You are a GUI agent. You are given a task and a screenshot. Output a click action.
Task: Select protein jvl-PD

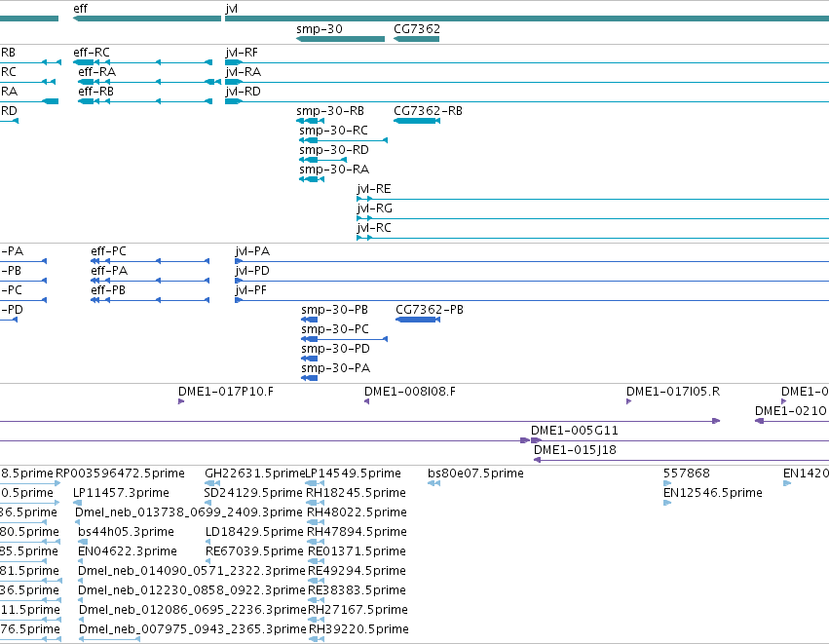532,281
